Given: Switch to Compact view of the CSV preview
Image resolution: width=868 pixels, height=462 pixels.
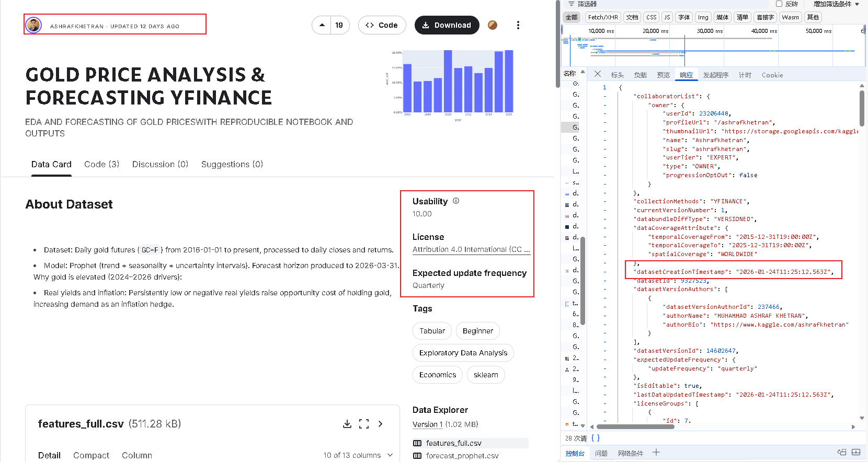Looking at the screenshot, I should click(x=92, y=455).
